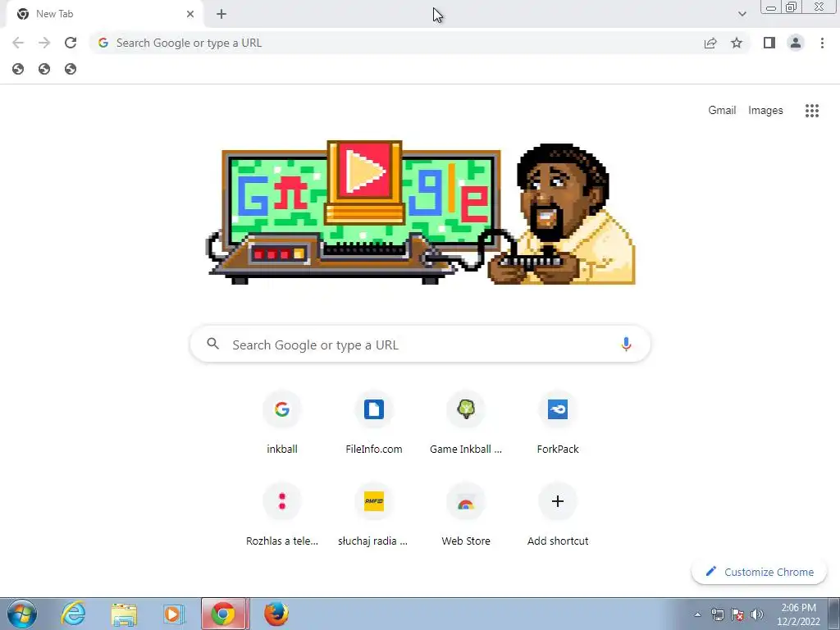Open the Gmail link
840x630 pixels.
pos(722,111)
